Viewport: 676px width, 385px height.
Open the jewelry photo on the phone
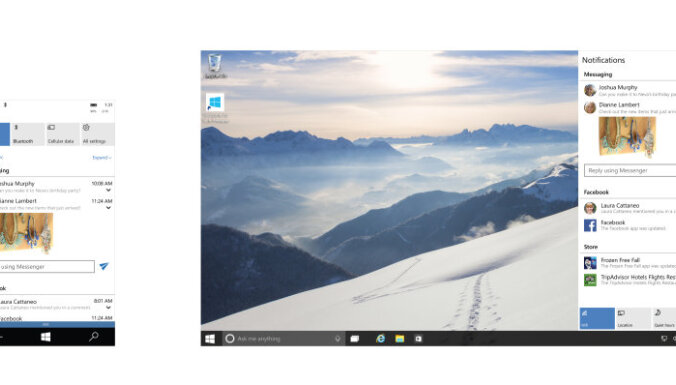[x=26, y=233]
